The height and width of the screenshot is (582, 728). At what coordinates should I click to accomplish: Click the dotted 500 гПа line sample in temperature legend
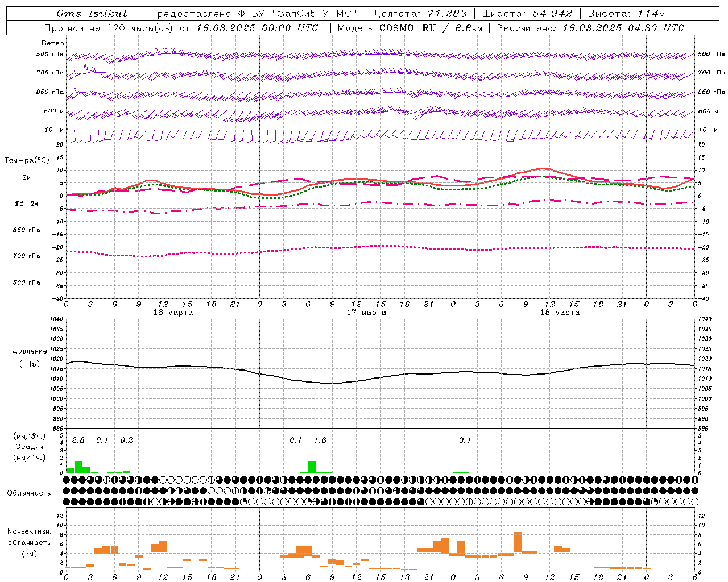click(25, 289)
